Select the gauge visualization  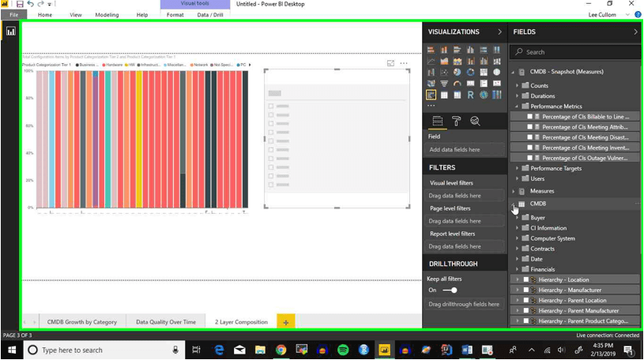[458, 84]
